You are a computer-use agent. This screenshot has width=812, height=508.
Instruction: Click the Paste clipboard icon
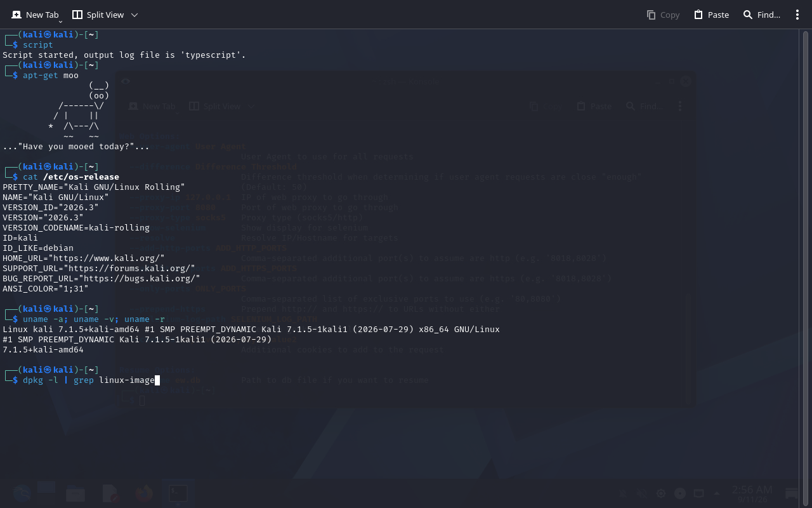tap(698, 15)
